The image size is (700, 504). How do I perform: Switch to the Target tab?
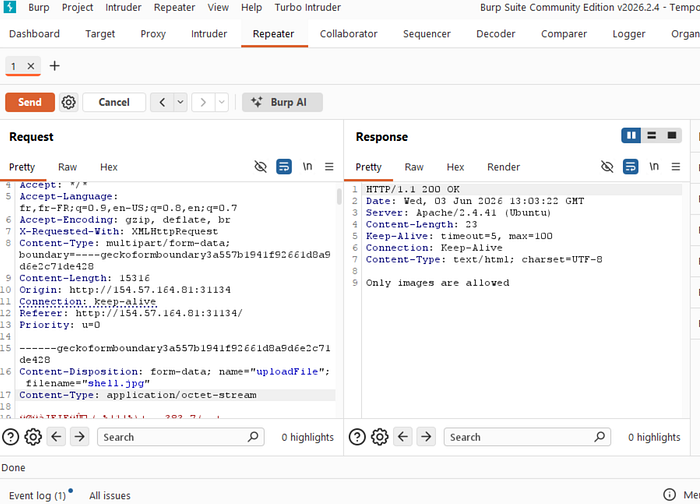(x=100, y=34)
